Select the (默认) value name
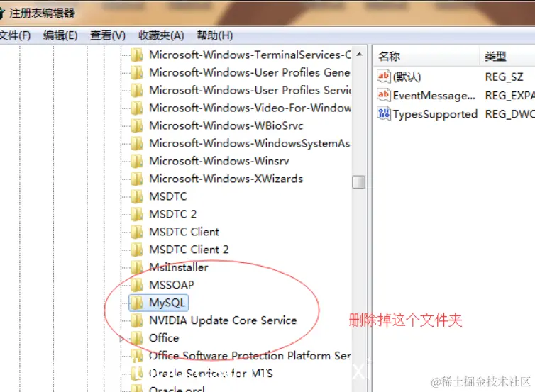This screenshot has height=392, width=535. coord(407,77)
